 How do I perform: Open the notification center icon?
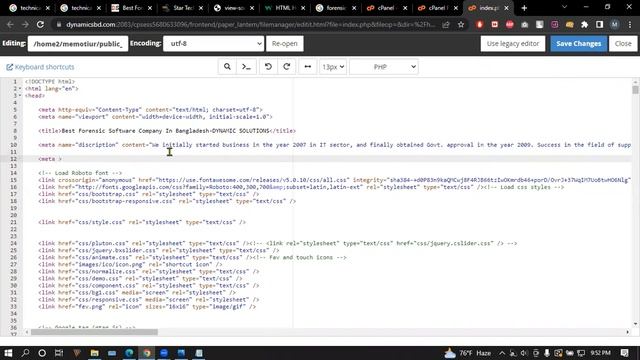click(x=624, y=353)
